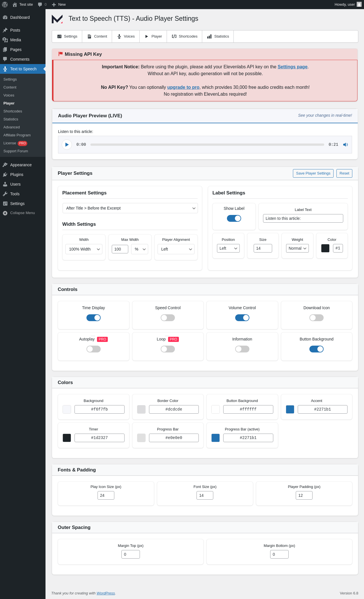Turn off Volume Control toggle
The image size is (364, 599).
(242, 318)
